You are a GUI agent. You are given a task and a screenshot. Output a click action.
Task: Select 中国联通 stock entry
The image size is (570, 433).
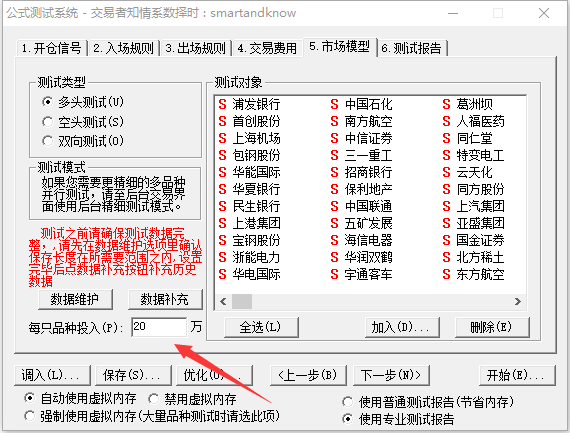[362, 206]
